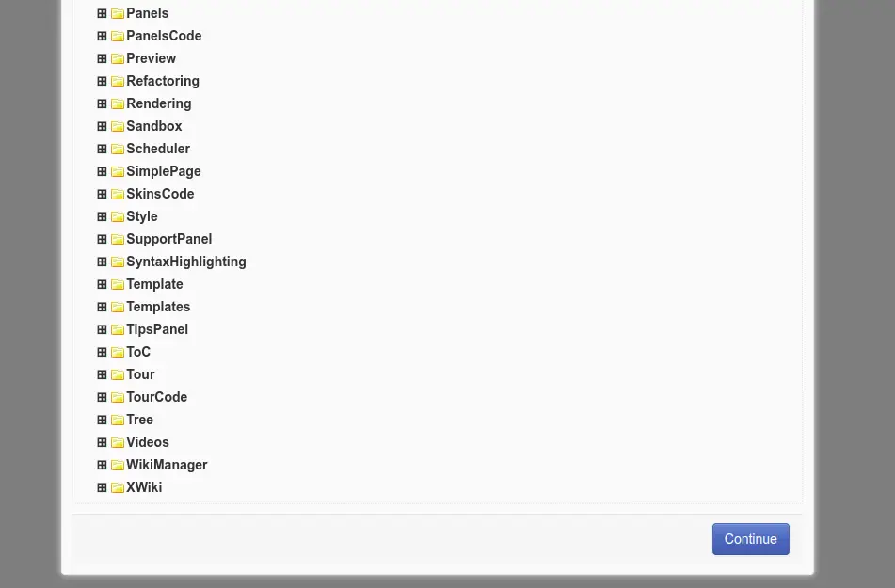The width and height of the screenshot is (895, 588).
Task: Click the folder icon beside WikiManager
Action: click(x=118, y=466)
